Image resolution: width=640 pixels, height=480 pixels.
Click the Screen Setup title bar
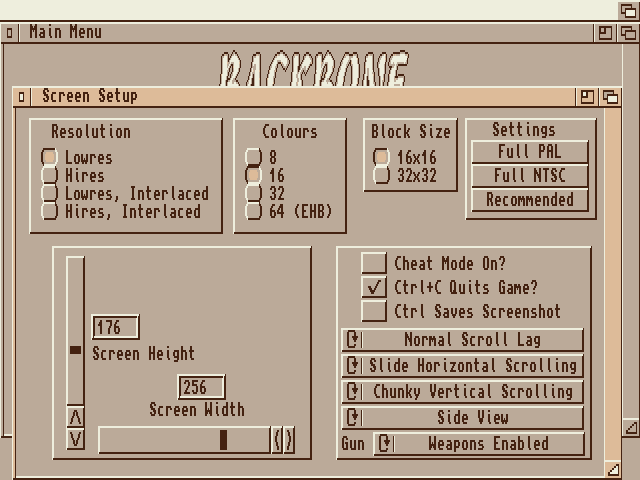[302, 97]
